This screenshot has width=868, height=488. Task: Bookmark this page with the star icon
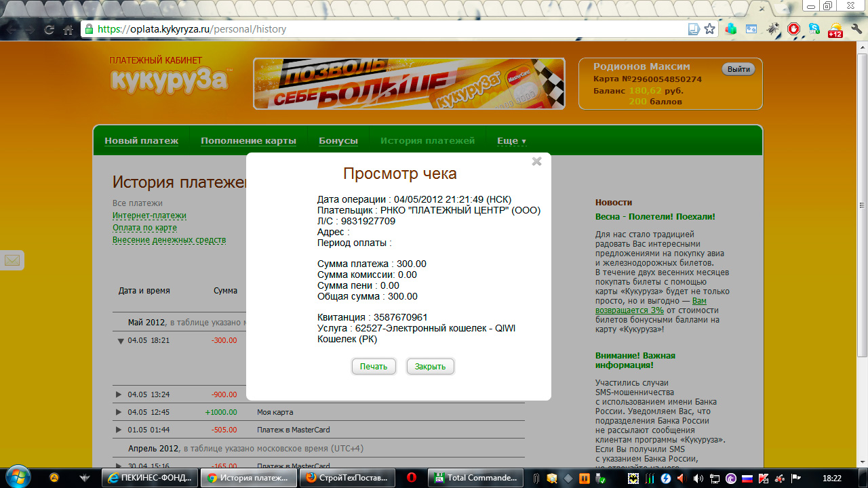coord(709,29)
